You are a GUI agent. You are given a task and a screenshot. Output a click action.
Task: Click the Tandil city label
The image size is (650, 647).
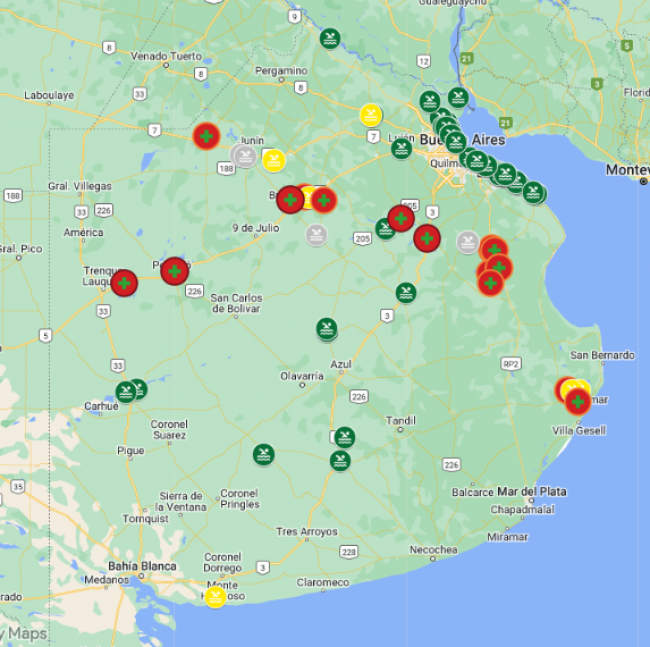click(x=400, y=420)
